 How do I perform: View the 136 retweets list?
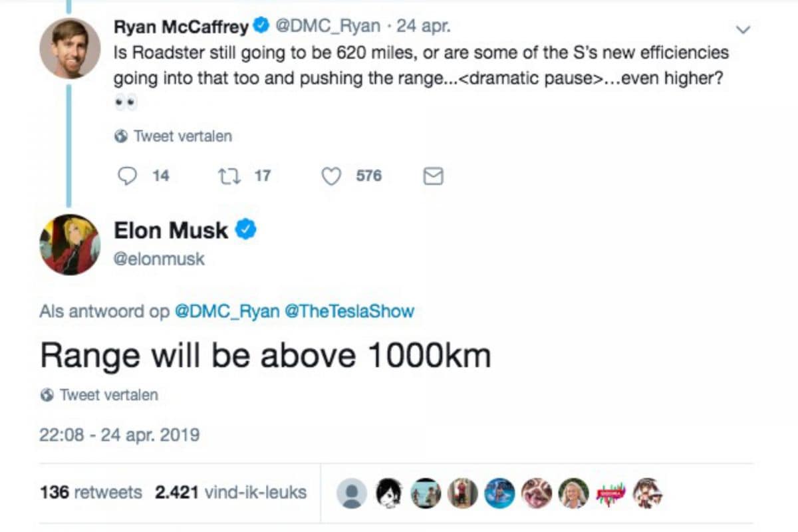[91, 493]
